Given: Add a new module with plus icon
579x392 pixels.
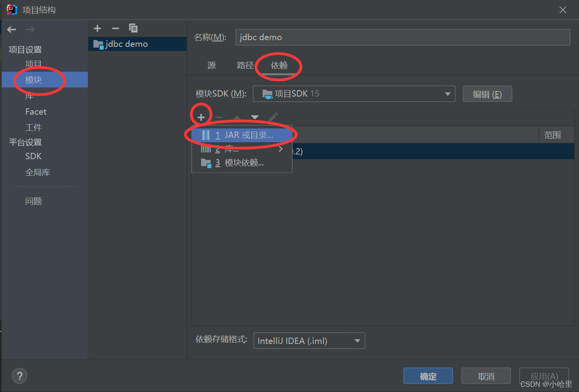Looking at the screenshot, I should [x=97, y=28].
